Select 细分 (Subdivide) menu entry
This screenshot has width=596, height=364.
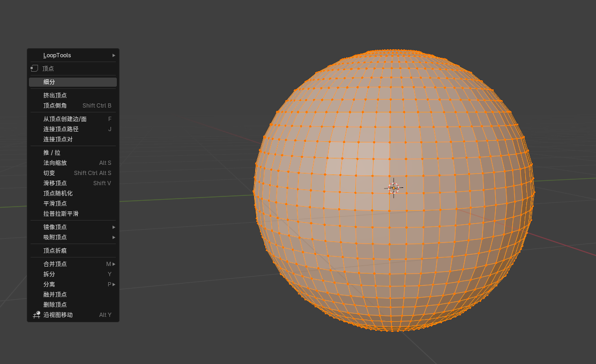(73, 82)
